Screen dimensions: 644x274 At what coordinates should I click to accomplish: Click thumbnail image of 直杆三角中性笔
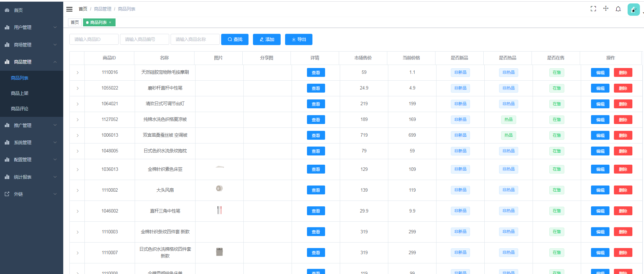[x=219, y=210]
